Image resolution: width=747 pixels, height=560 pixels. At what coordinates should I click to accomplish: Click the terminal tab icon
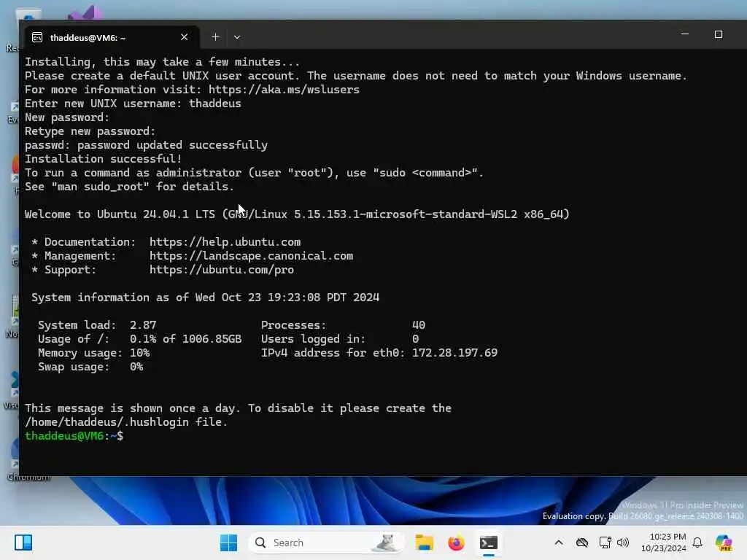(37, 38)
